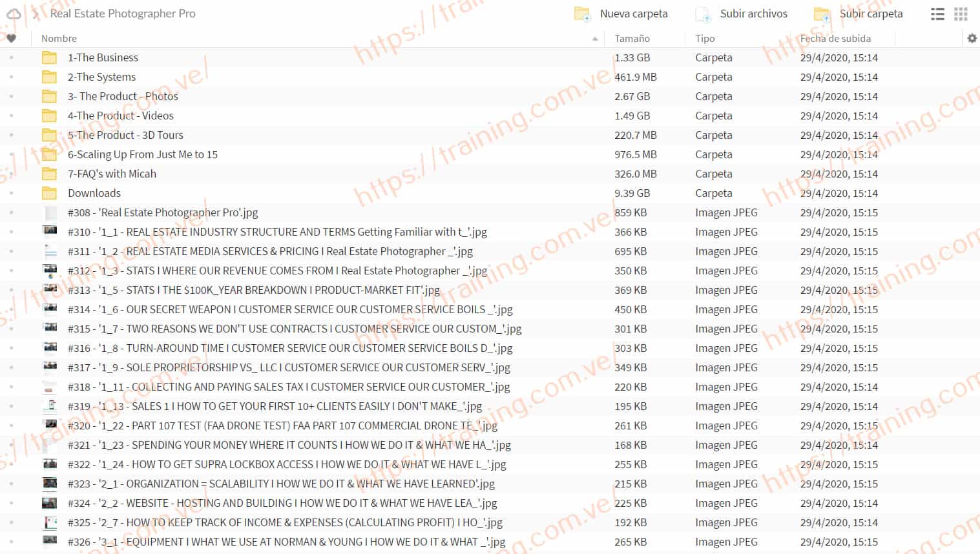The width and height of the screenshot is (980, 554).
Task: Click the Subir archivos button
Action: (x=742, y=14)
